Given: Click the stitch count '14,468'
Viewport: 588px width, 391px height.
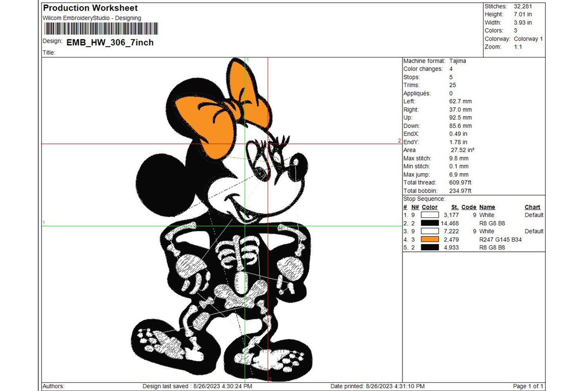Looking at the screenshot, I should coord(450,223).
